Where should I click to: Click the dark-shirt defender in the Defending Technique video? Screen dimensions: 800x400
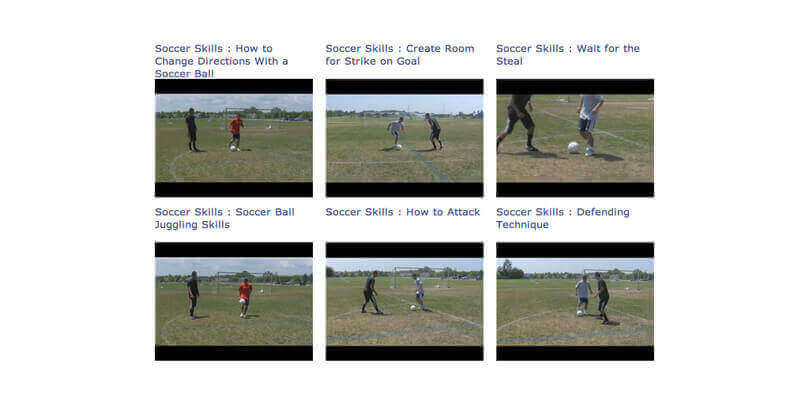point(602,298)
